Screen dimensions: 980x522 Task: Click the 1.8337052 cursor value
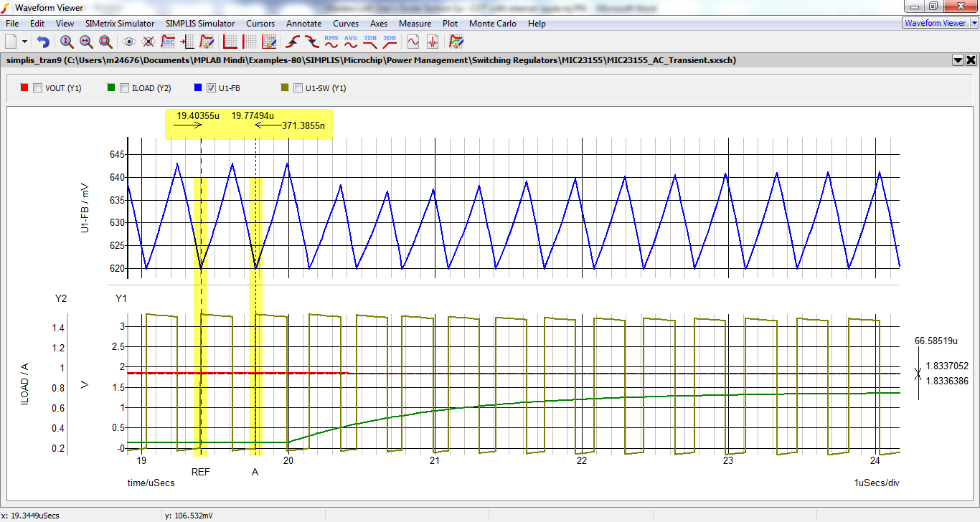(947, 365)
